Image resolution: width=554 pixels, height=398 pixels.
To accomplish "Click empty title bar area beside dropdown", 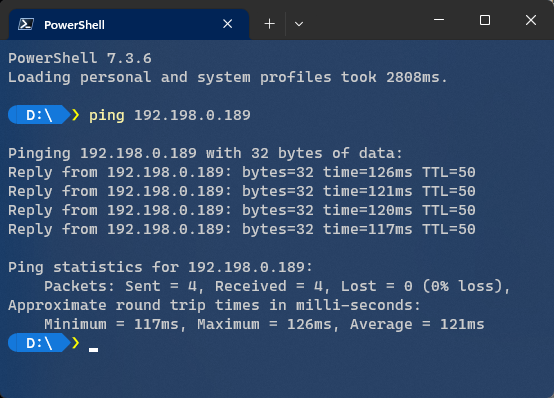I will 367,20.
